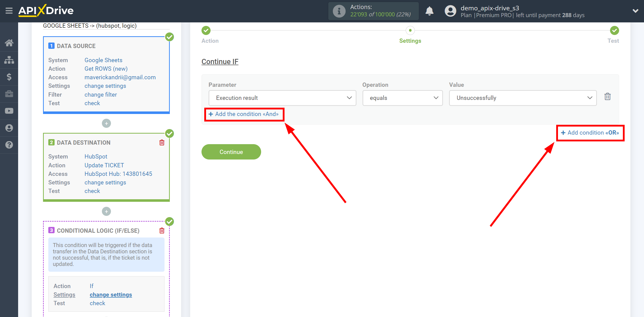Click change settings link in CONDITIONAL LOGIC
Screen dimensions: 644x317
(110, 294)
